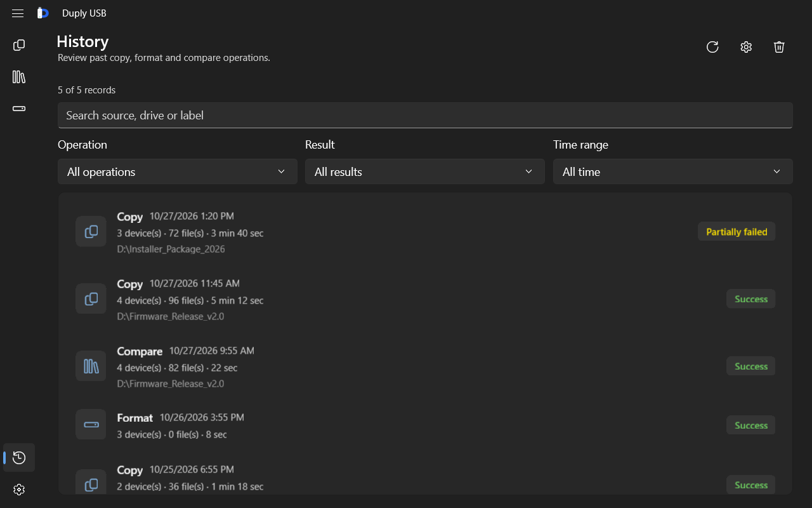This screenshot has height=508, width=812.
Task: Click path D:\Installer_Package_2026
Action: 171,249
